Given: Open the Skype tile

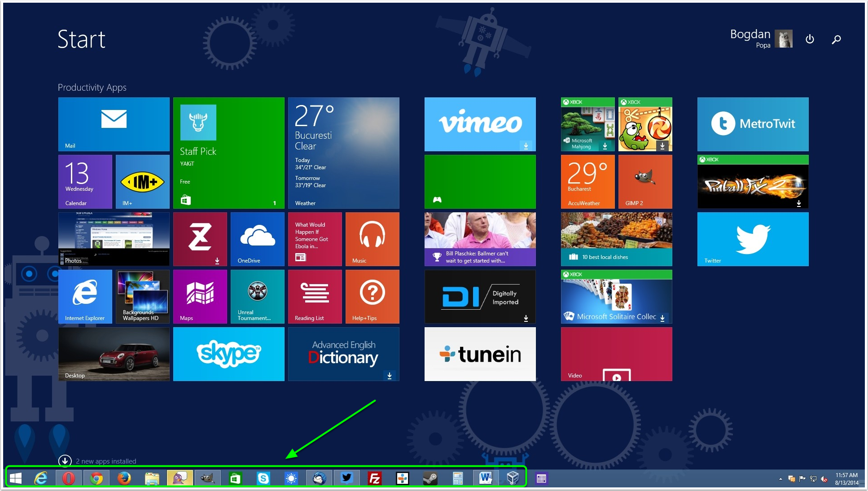Looking at the screenshot, I should [228, 354].
